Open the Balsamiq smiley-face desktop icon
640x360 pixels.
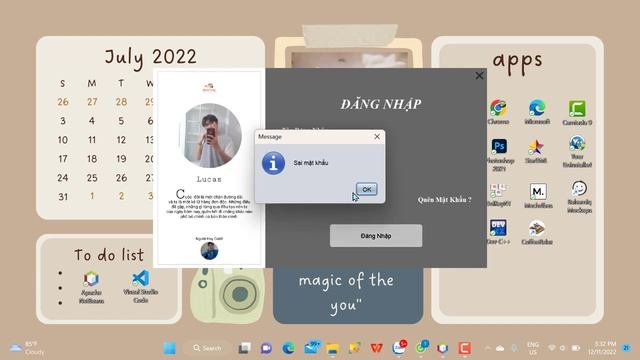tap(579, 197)
